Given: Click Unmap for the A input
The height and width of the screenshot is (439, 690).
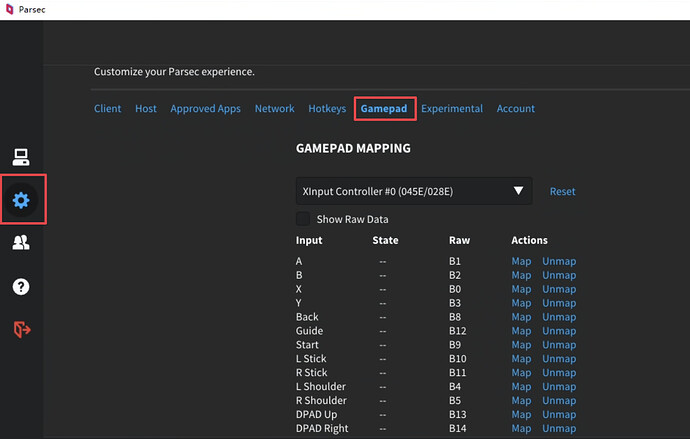Looking at the screenshot, I should click(559, 261).
